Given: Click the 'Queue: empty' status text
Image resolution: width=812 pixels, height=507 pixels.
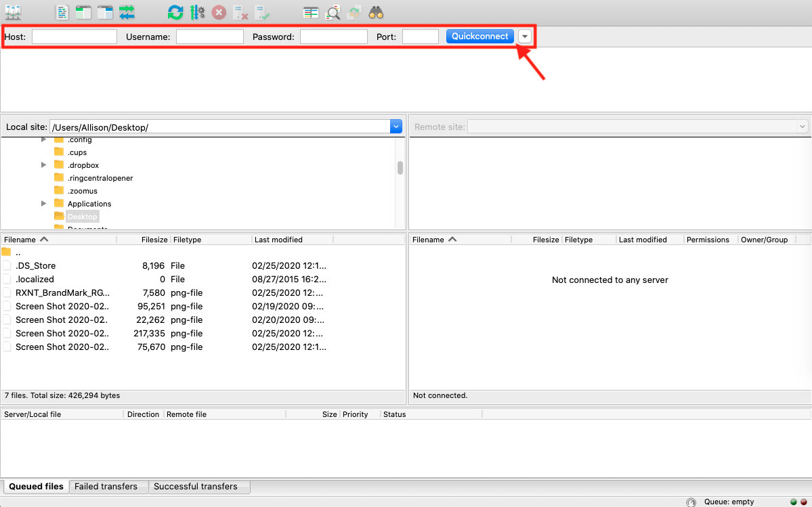Looking at the screenshot, I should pos(729,502).
